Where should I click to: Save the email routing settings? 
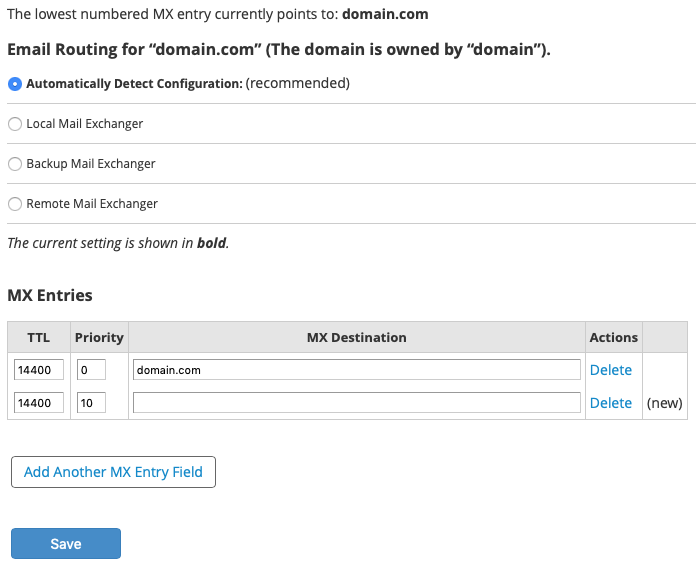[x=66, y=544]
